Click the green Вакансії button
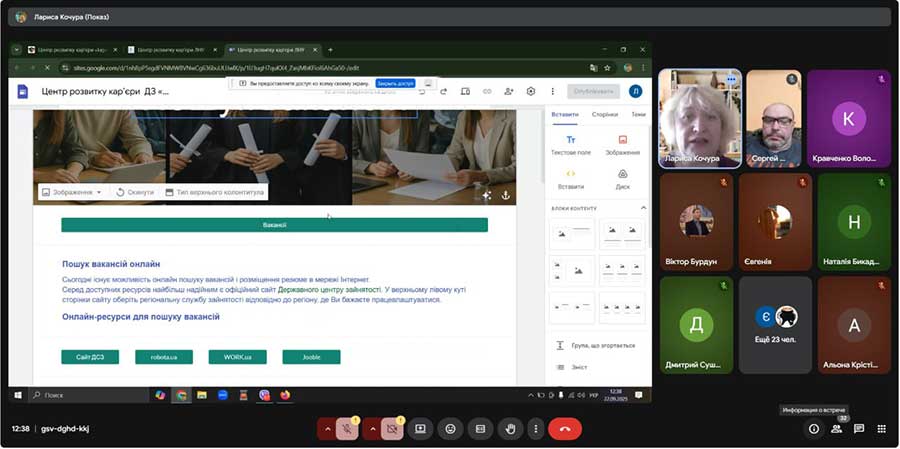This screenshot has width=900, height=449. 274,225
